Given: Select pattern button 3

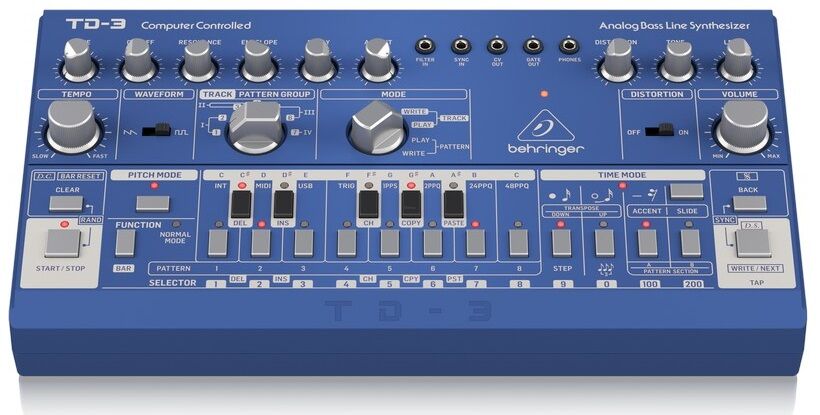Looking at the screenshot, I should coord(304,243).
